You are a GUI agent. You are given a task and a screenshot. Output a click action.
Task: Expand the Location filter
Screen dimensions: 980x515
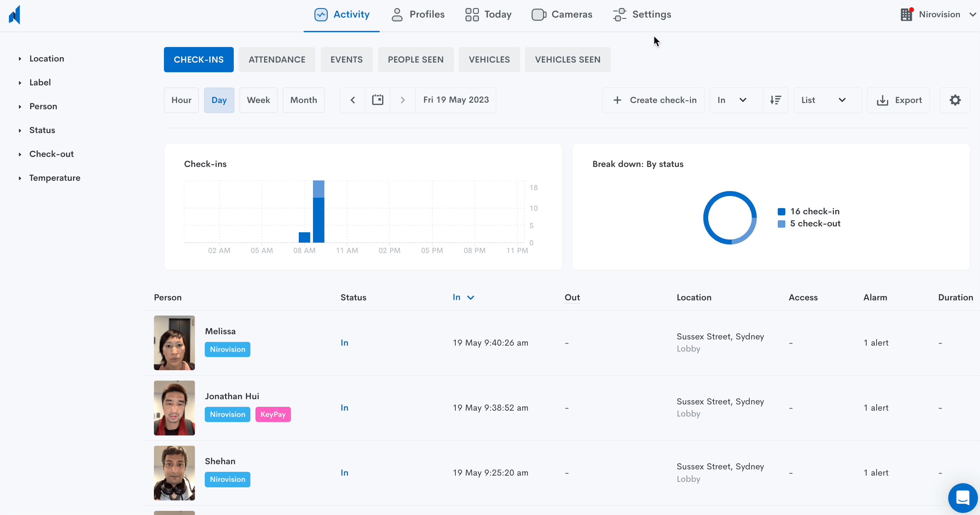click(x=46, y=58)
